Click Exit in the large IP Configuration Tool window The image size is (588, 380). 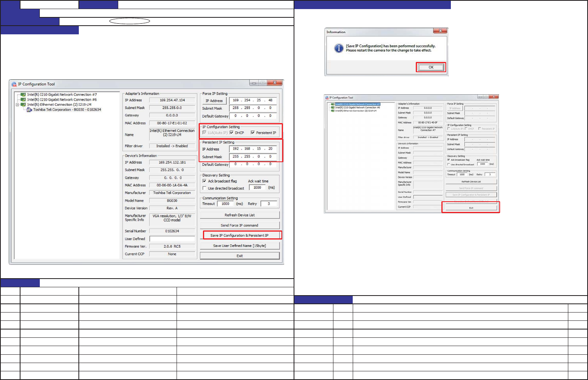click(240, 256)
